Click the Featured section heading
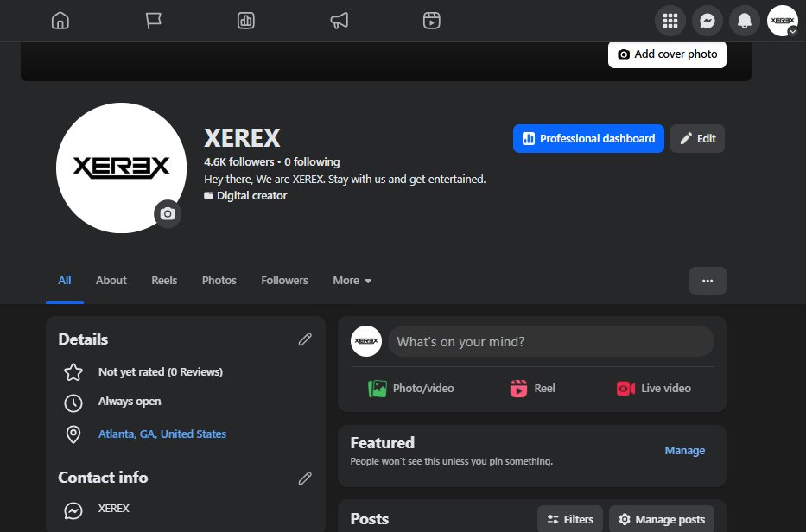This screenshot has height=532, width=806. click(x=383, y=443)
